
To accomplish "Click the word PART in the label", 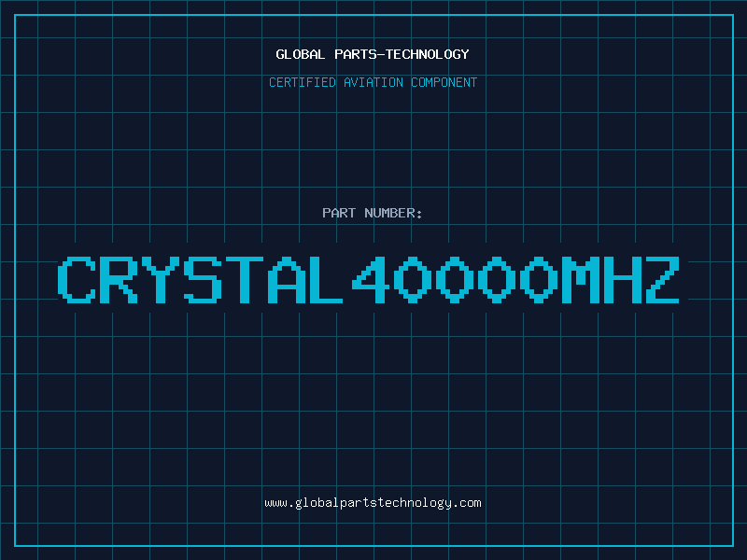I will [x=339, y=213].
